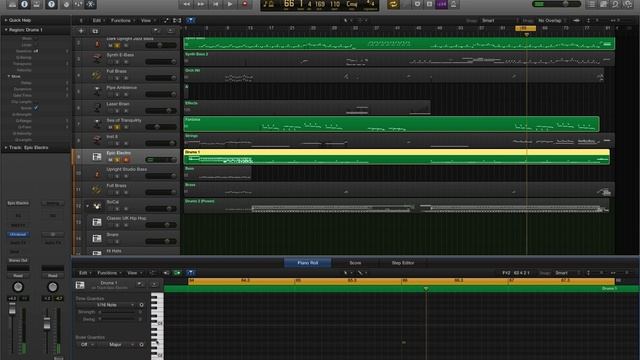Click the duplicate track button
Image resolution: width=640 pixels, height=360 pixels.
[x=95, y=31]
